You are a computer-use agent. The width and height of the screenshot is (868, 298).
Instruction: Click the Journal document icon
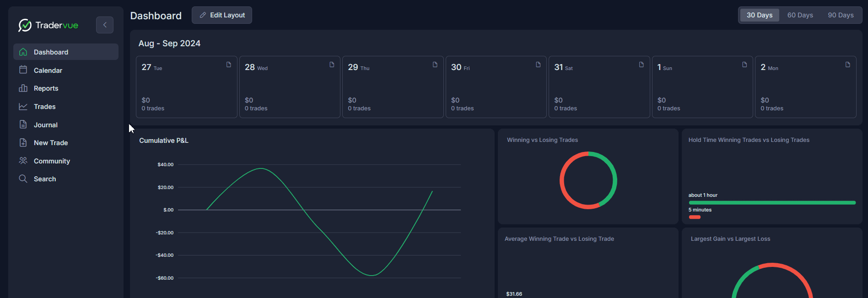(23, 125)
